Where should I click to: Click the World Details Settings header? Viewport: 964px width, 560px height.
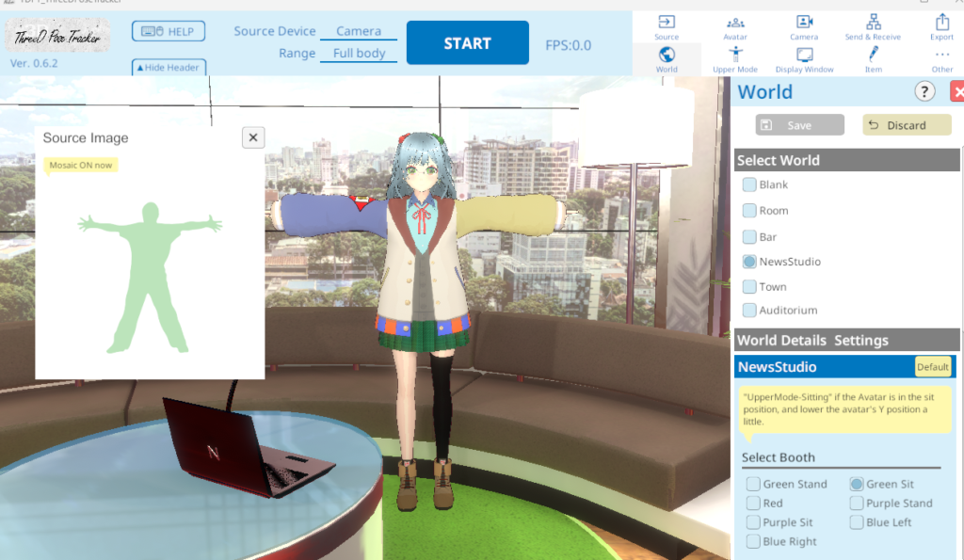[846, 341]
